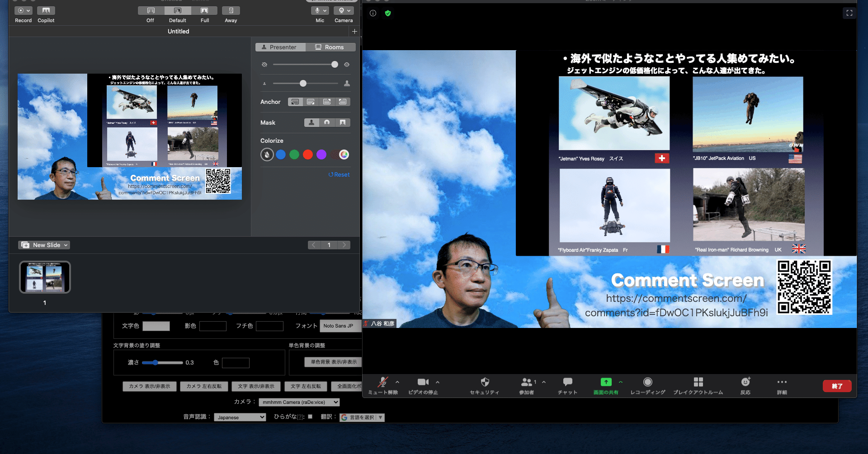Click the 影色 color swatch
This screenshot has width=868, height=454.
[212, 326]
